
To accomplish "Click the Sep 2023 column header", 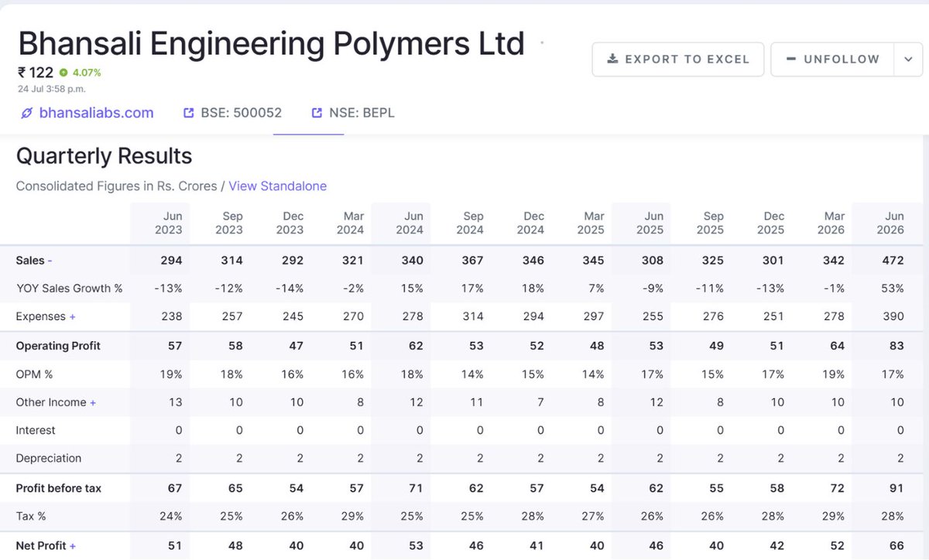I will (x=228, y=223).
